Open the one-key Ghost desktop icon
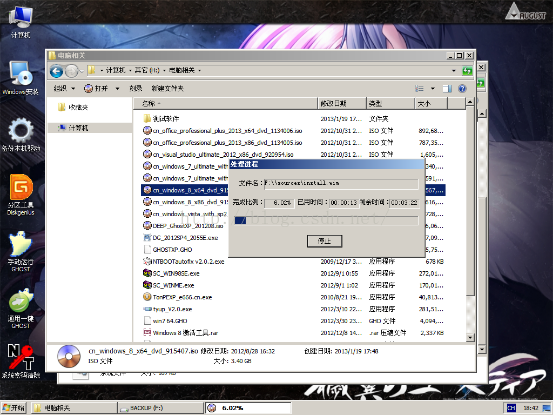 coord(21,309)
